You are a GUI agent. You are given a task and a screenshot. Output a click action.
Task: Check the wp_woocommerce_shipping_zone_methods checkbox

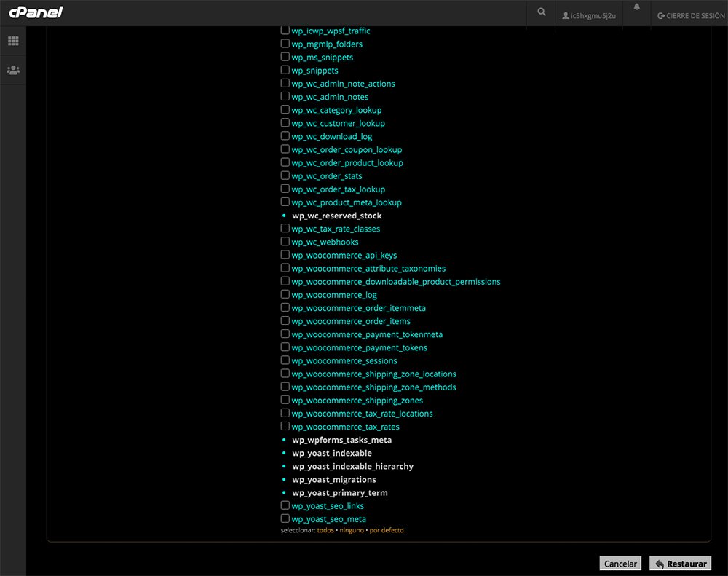click(285, 387)
